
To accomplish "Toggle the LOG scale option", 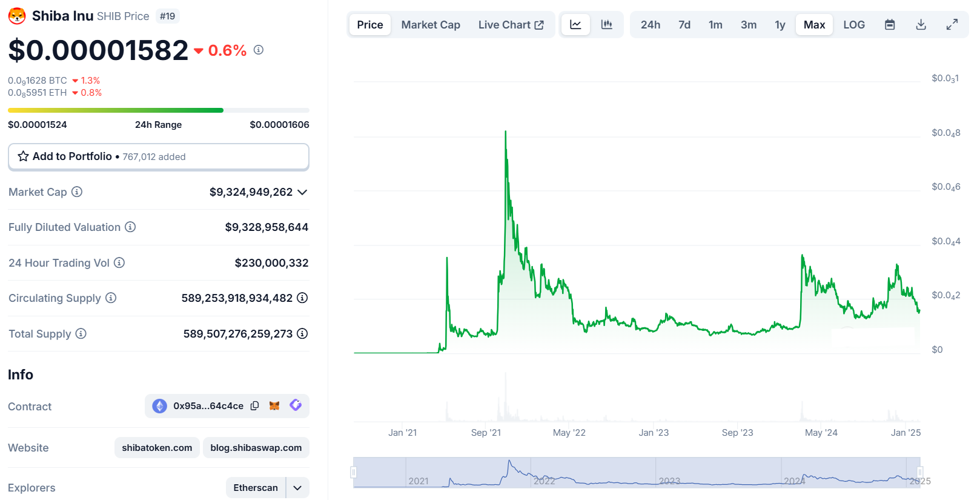I will 854,25.
